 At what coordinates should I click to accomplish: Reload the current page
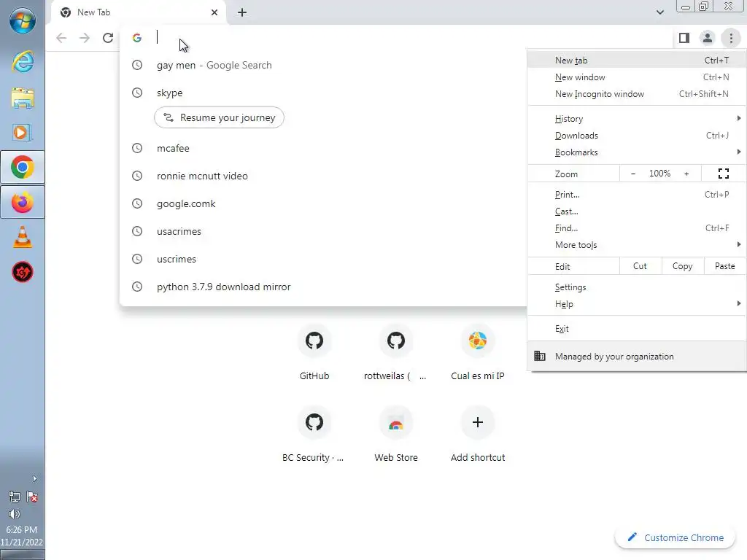[108, 38]
